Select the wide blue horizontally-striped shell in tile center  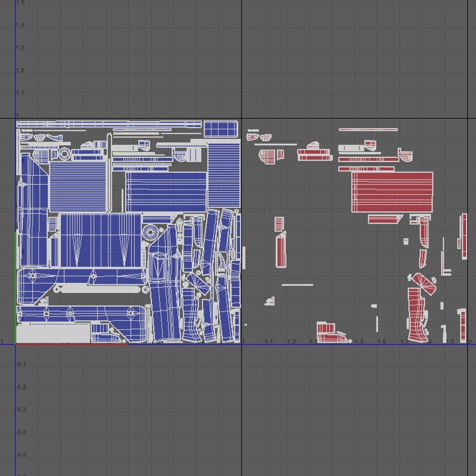pyautogui.click(x=166, y=192)
